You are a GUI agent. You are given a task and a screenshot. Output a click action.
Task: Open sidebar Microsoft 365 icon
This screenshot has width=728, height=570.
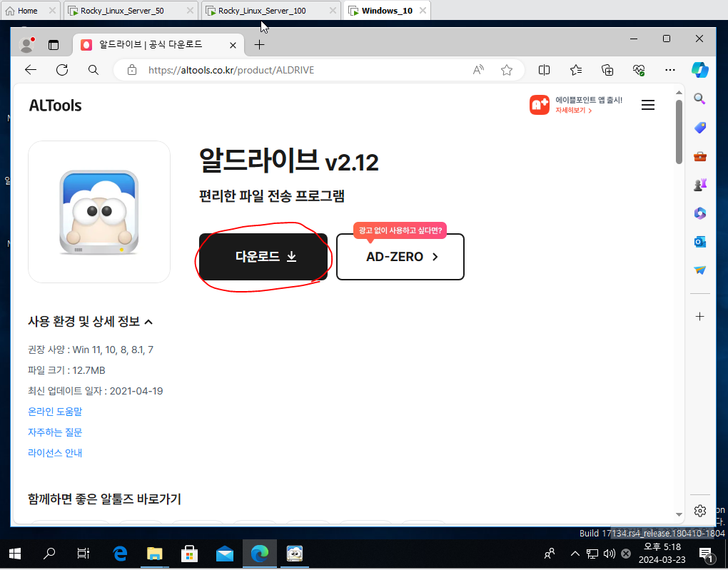pyautogui.click(x=699, y=213)
